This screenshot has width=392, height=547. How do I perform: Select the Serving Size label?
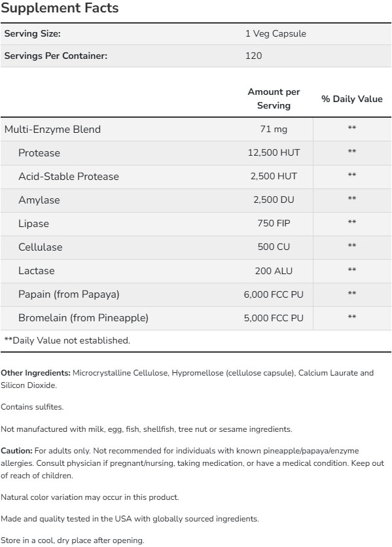click(x=33, y=33)
